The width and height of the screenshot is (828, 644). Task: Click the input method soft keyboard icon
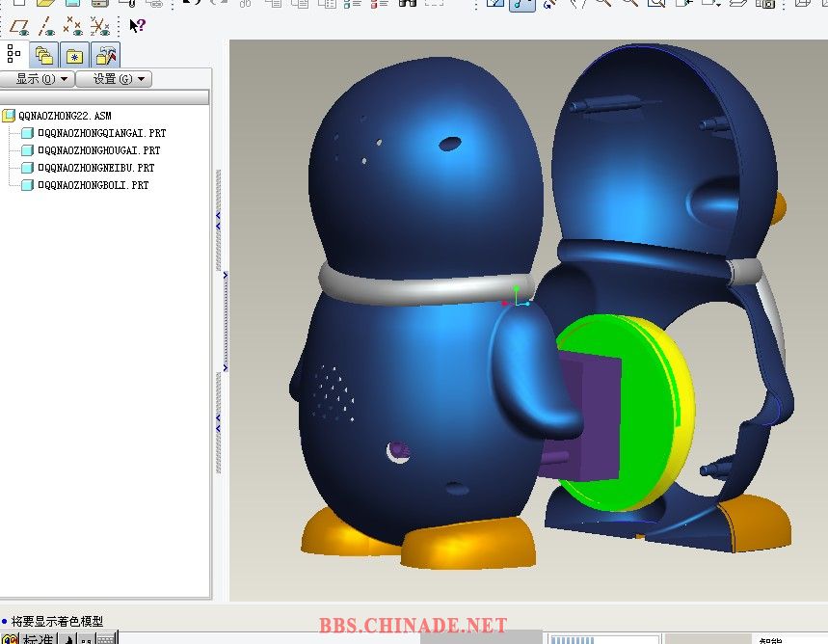point(106,639)
